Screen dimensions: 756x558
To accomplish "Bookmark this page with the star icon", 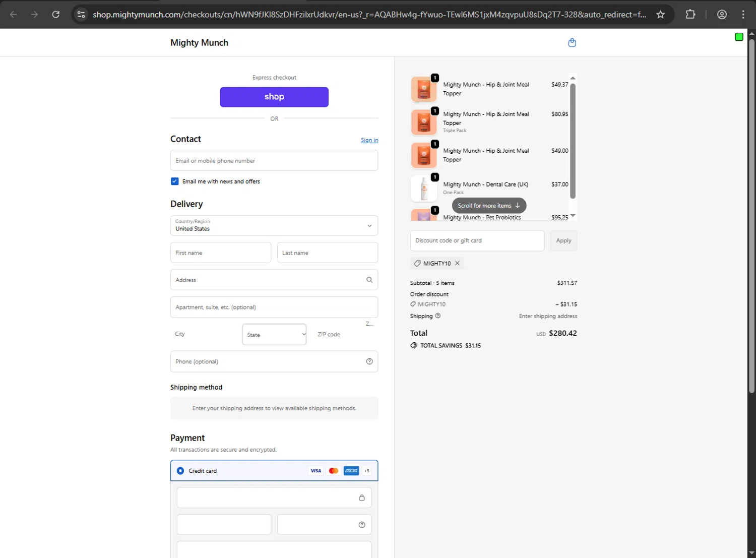I will (660, 15).
